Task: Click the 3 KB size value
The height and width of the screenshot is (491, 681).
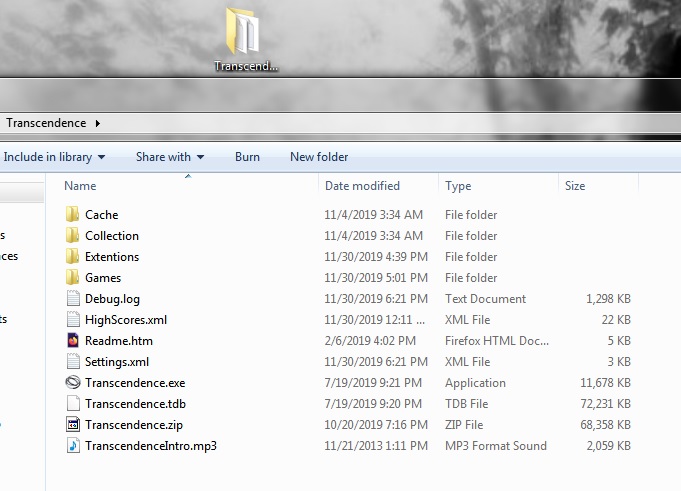Action: [x=619, y=362]
